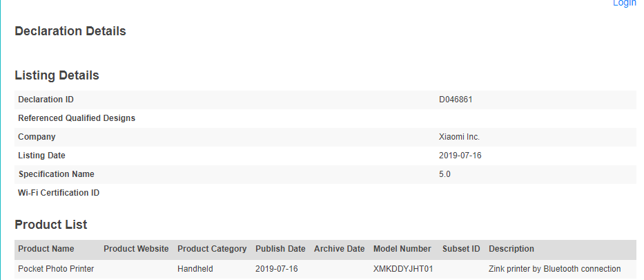Click the Product Category column header
The width and height of the screenshot is (644, 280).
(x=212, y=249)
